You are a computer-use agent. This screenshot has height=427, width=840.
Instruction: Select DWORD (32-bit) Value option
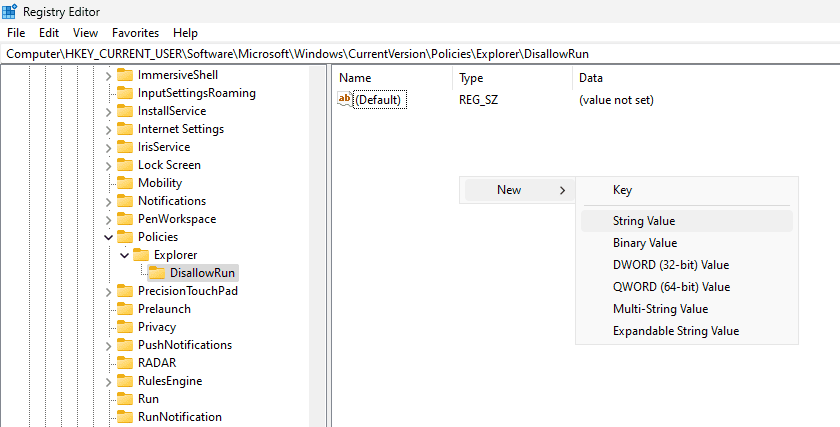pos(670,265)
